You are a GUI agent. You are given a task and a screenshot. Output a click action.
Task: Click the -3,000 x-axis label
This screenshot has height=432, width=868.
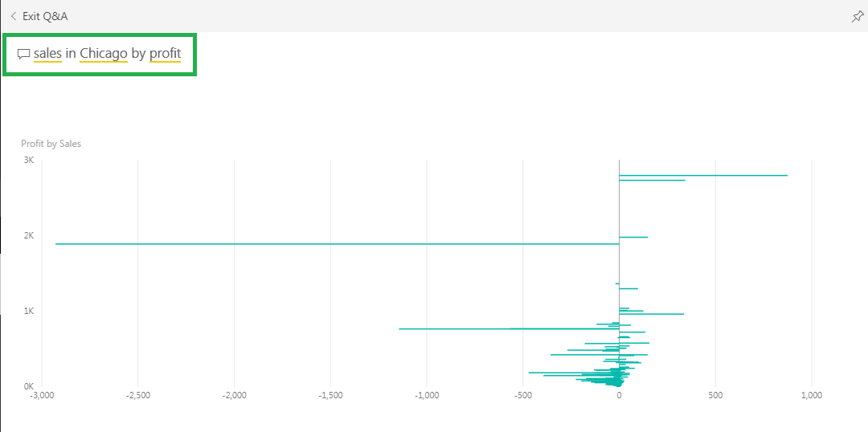42,396
